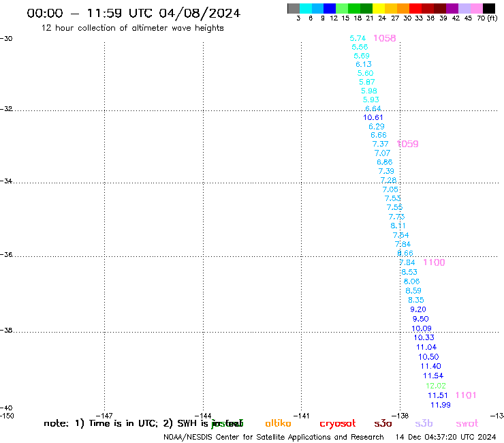Click the subtitle '12 hour collection of altimeter wave heights'
This screenshot has height=443, width=504.
coord(132,28)
